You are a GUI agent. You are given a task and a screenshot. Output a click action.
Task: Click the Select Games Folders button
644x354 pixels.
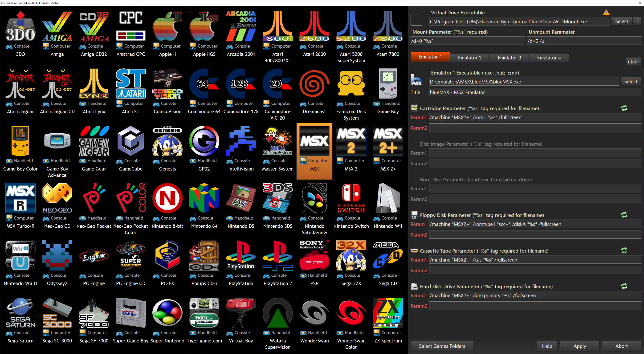pos(442,346)
